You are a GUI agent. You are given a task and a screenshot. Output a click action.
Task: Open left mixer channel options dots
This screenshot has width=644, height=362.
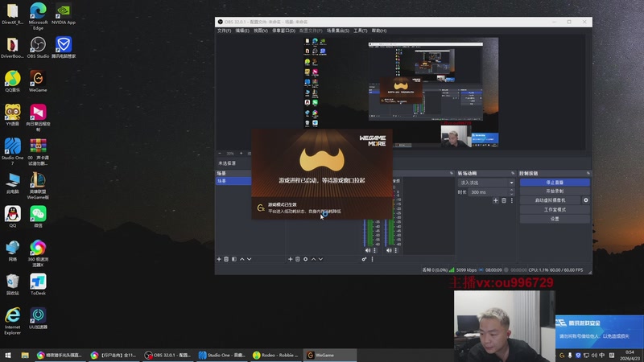coord(374,250)
